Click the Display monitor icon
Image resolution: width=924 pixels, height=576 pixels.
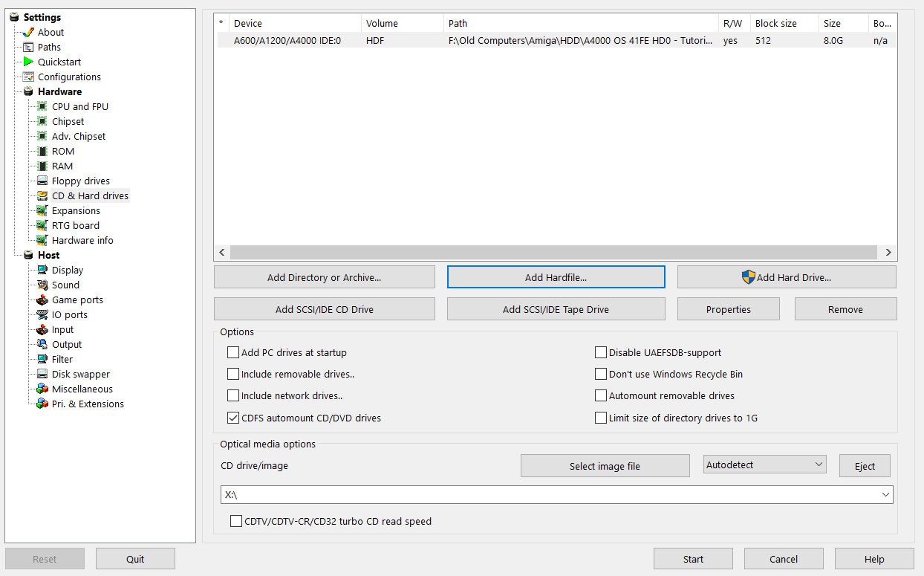tap(42, 270)
